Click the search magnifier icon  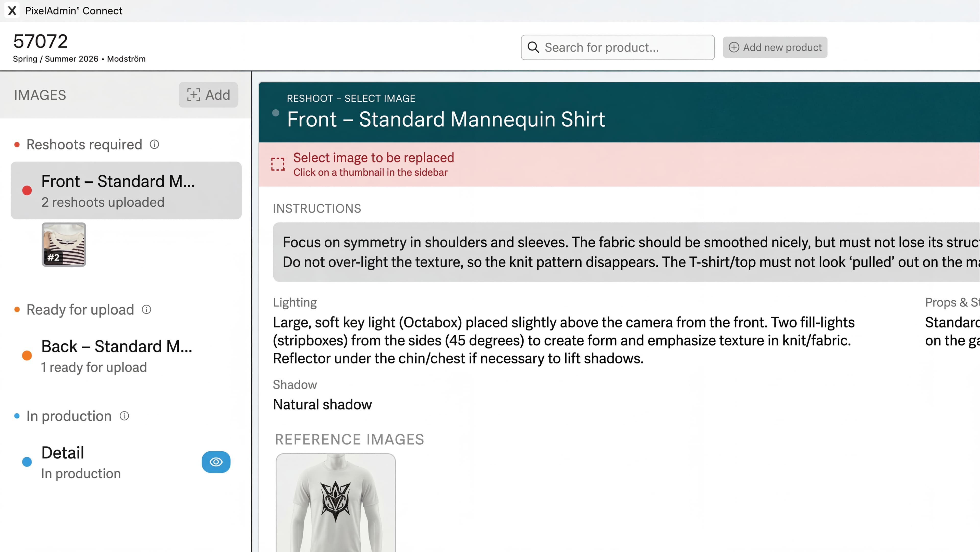pyautogui.click(x=533, y=47)
